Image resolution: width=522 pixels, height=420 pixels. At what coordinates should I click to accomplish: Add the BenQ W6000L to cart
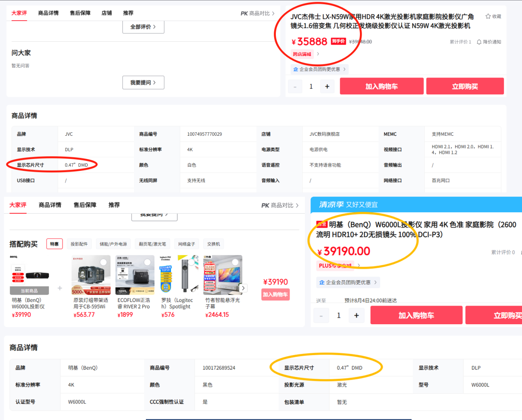click(416, 315)
